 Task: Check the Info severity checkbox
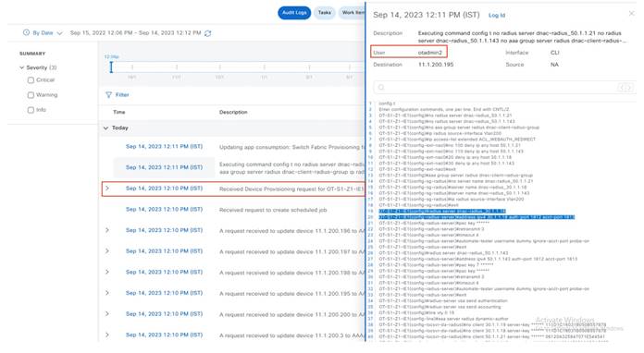click(31, 110)
